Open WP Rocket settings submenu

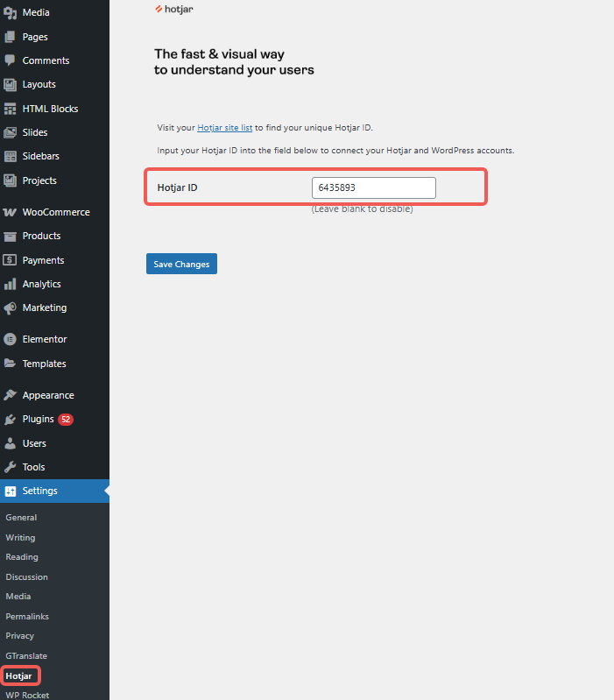27,695
